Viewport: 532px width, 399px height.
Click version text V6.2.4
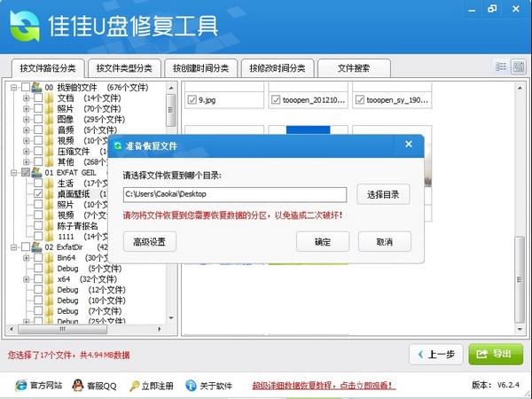point(508,385)
